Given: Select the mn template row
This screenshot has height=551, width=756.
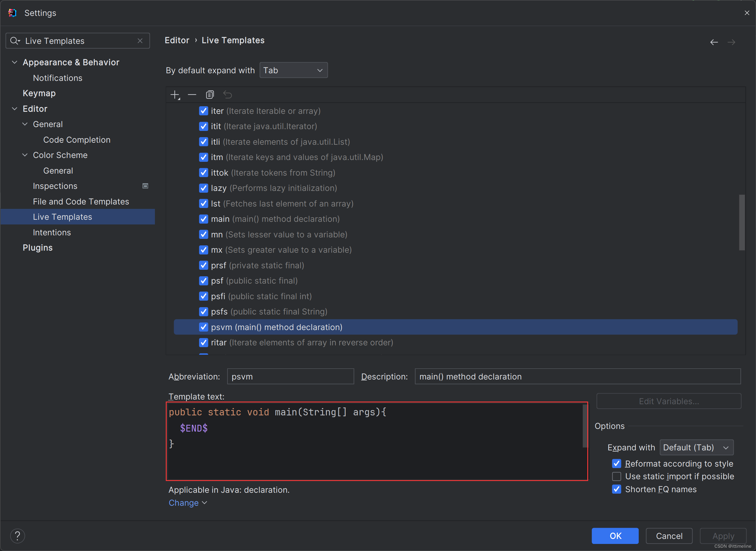Looking at the screenshot, I should coord(455,234).
